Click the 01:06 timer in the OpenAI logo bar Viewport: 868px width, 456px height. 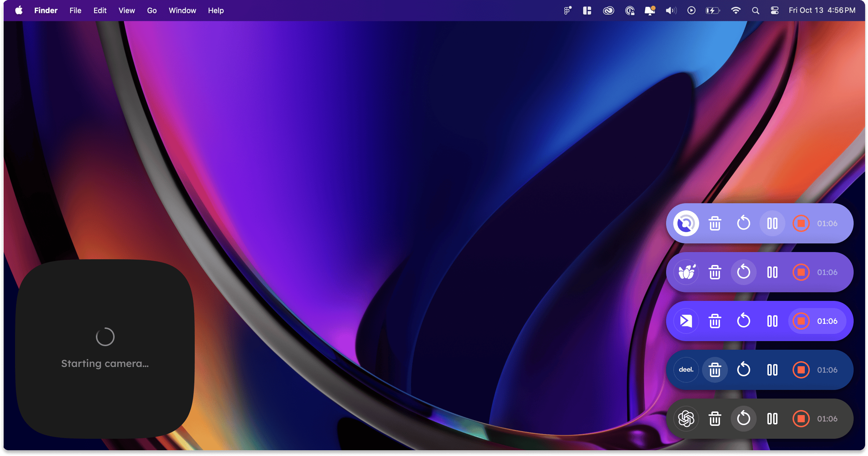(x=827, y=419)
